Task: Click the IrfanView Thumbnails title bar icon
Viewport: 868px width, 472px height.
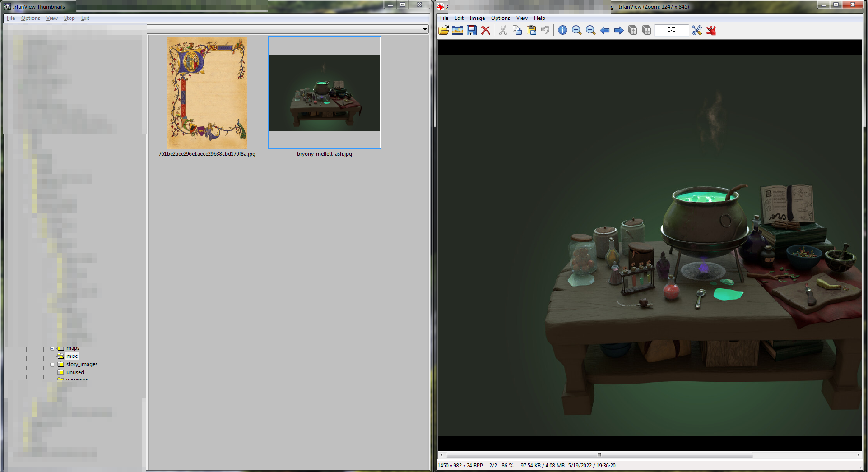Action: [x=7, y=6]
